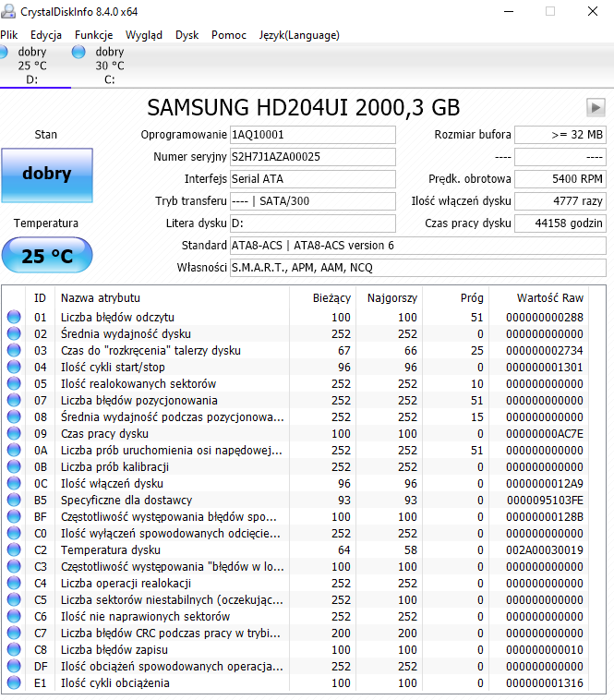Click the 'Najgorszy' column header

click(x=392, y=297)
